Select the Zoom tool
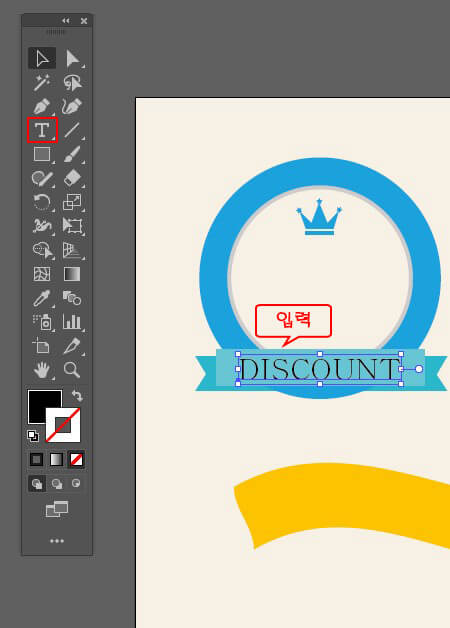Screen dimensions: 450x628 (x=72, y=370)
